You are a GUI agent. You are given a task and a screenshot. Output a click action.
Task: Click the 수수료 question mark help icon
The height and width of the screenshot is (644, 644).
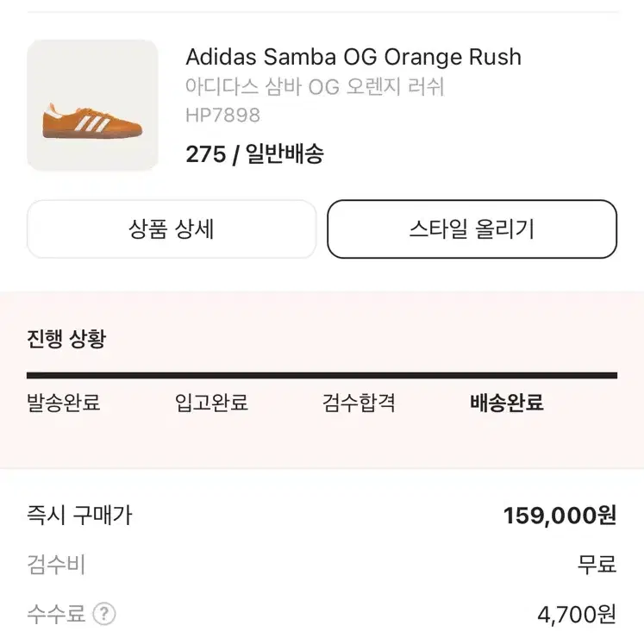pos(104,614)
